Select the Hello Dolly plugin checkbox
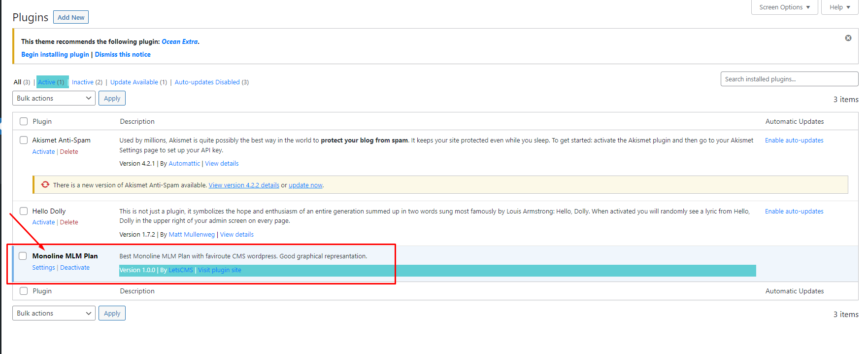Viewport: 868px width, 354px height. click(x=24, y=211)
